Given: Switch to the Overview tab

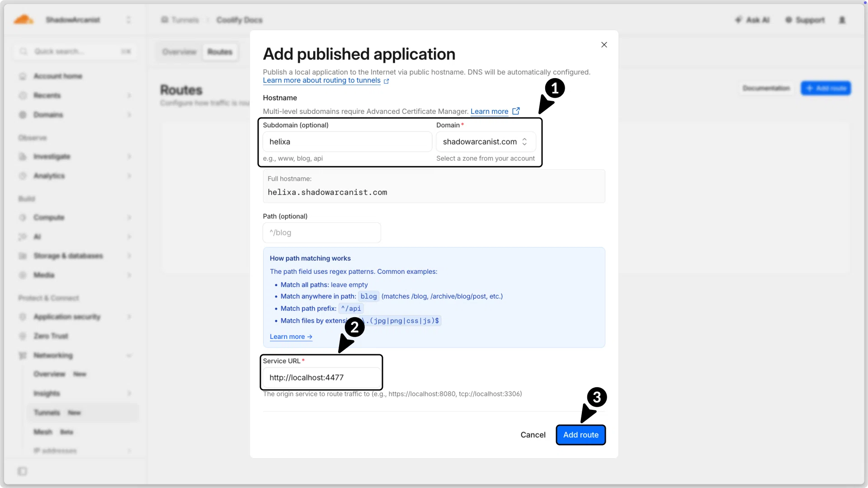Looking at the screenshot, I should click(x=179, y=52).
